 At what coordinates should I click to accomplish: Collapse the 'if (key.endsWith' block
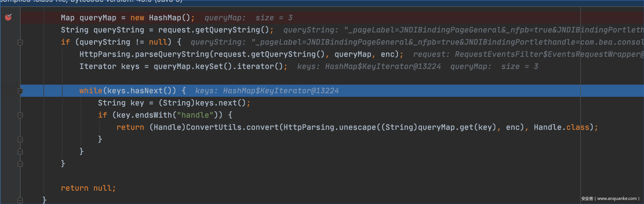tap(20, 115)
